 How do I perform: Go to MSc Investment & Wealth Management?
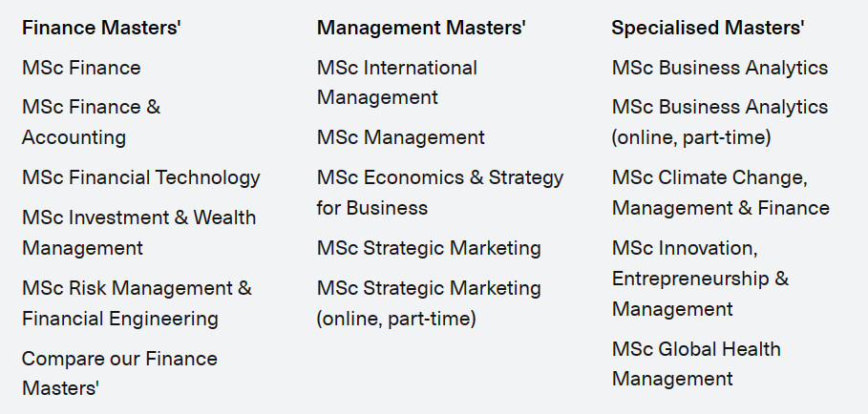139,233
